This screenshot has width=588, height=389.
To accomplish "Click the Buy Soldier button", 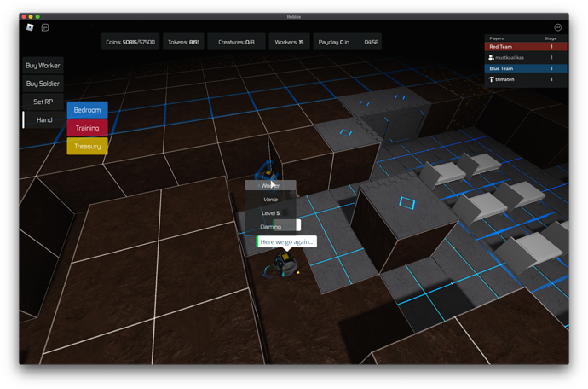I will pyautogui.click(x=43, y=84).
